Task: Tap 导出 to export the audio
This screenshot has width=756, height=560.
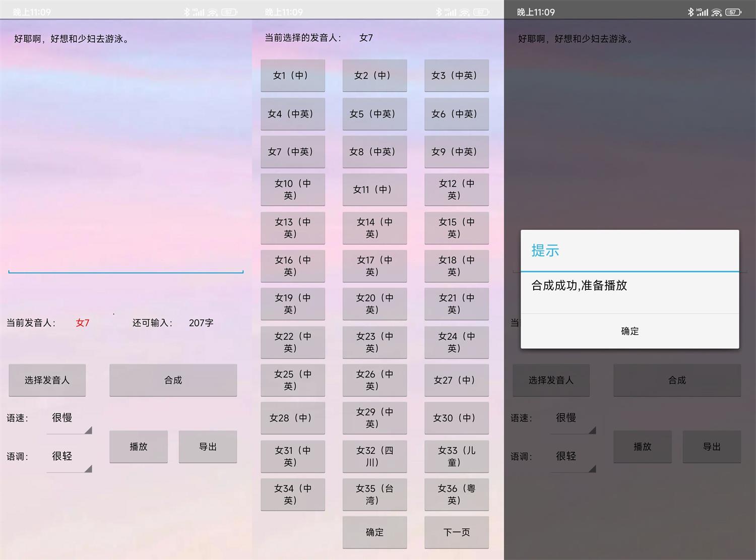Action: tap(207, 447)
